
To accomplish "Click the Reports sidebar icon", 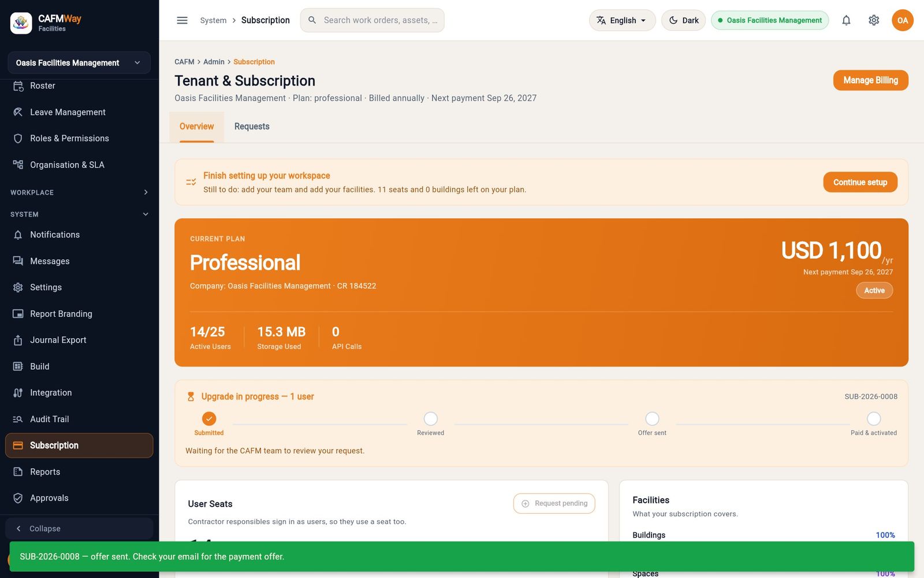I will click(x=18, y=472).
